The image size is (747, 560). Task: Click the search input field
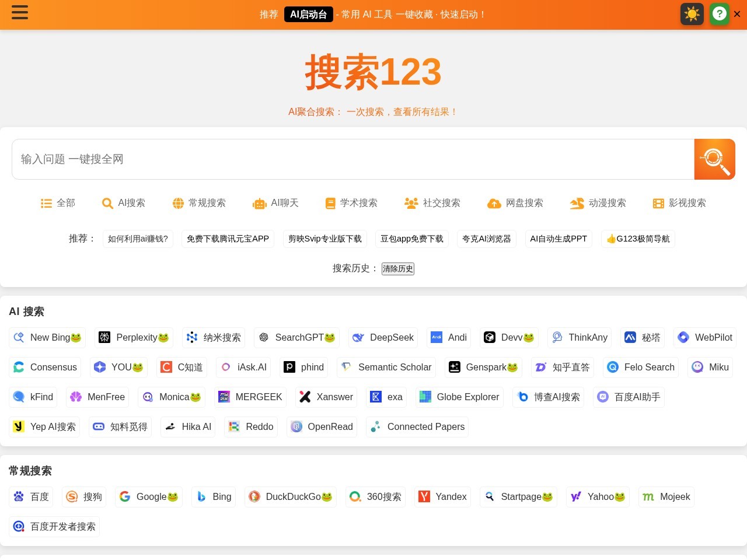pos(353,159)
